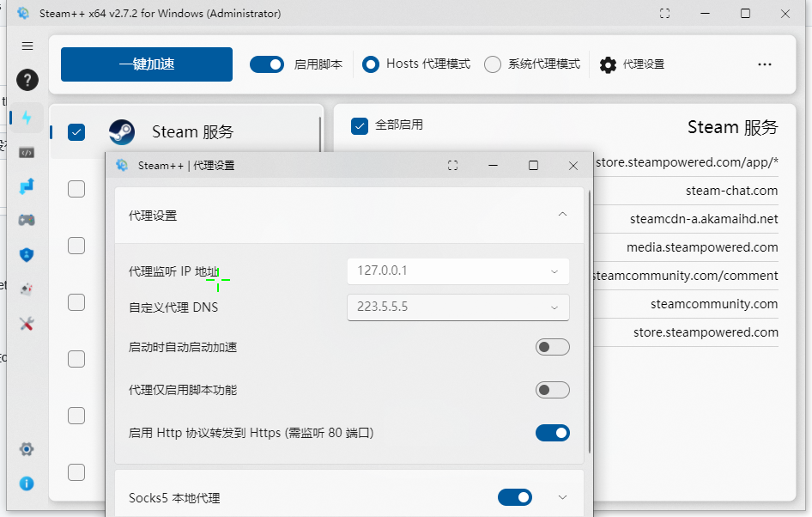Uncheck the 全部启用 checkbox

tap(360, 125)
